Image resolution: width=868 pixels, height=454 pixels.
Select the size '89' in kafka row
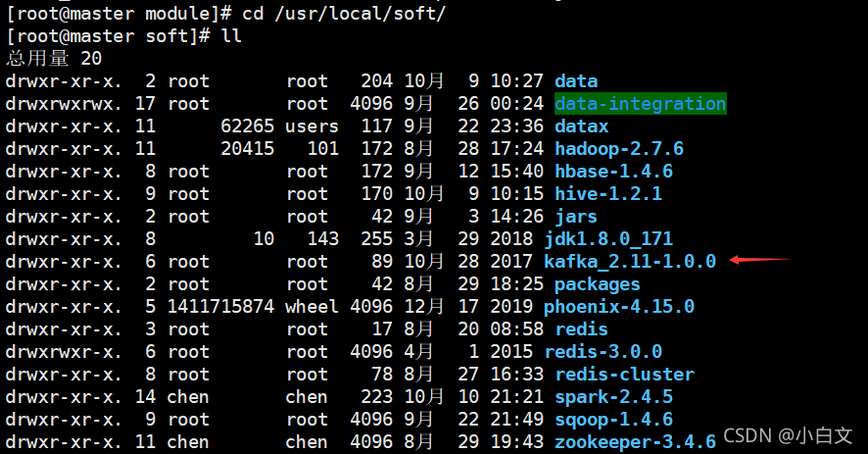pos(382,262)
